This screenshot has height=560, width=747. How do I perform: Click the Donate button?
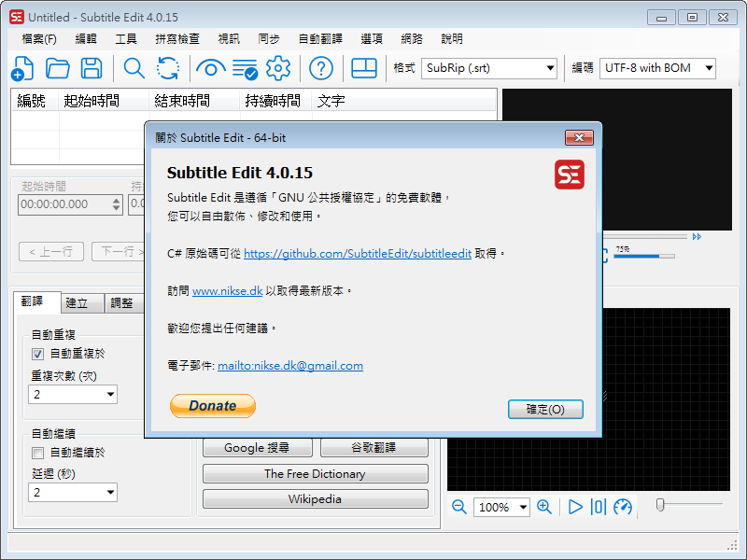tap(213, 406)
